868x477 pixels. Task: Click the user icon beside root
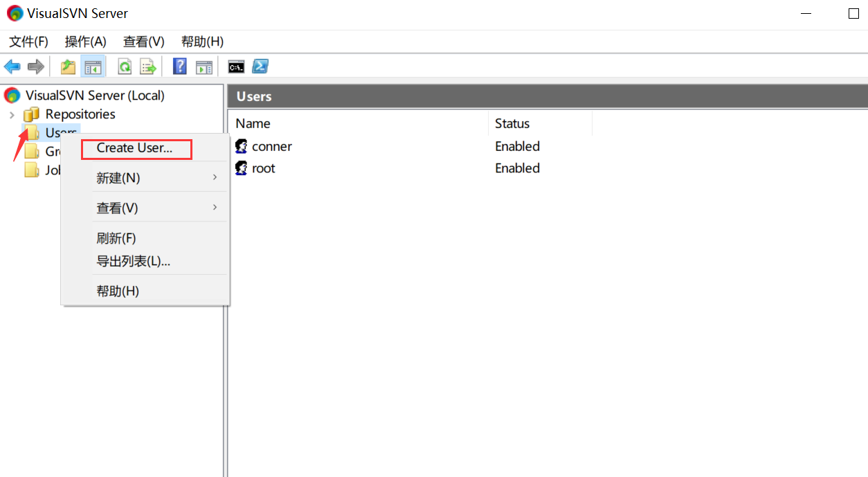242,168
